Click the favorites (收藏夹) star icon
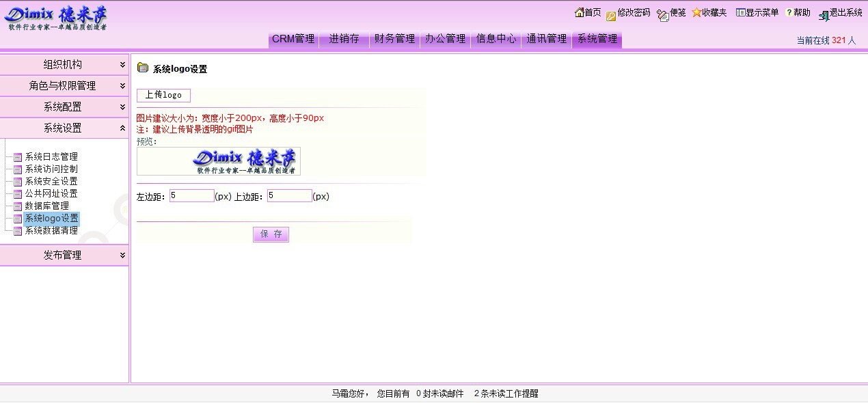 tap(696, 12)
